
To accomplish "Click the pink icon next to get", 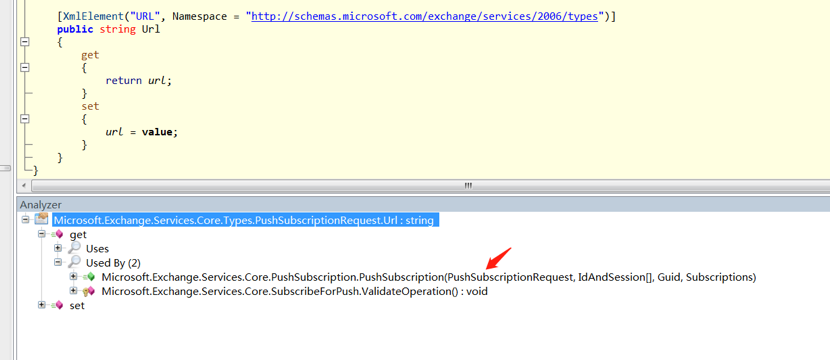I will 58,235.
